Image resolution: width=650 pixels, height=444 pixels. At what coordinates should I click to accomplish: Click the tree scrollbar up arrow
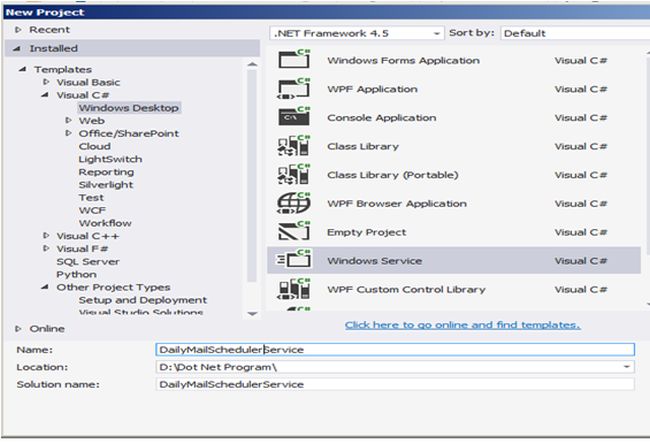pyautogui.click(x=252, y=64)
